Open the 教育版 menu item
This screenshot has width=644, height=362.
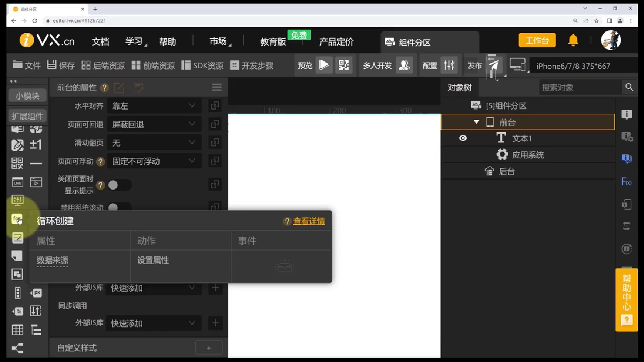pyautogui.click(x=273, y=42)
